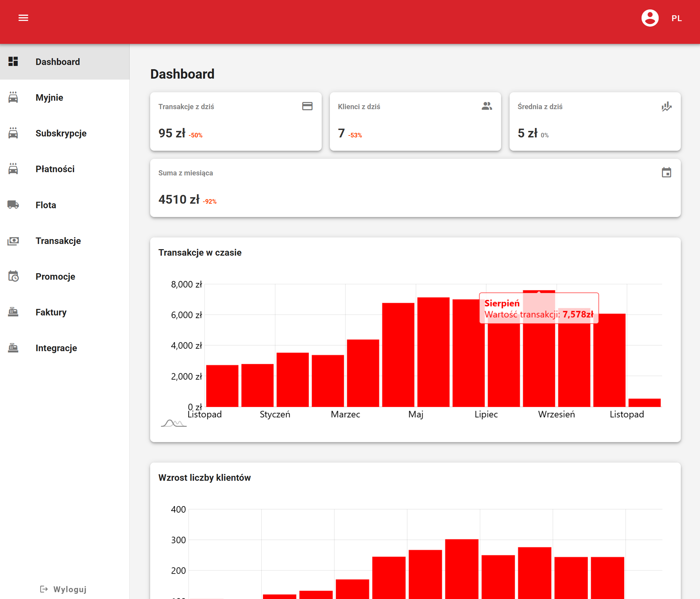700x599 pixels.
Task: Open the hamburger menu
Action: (23, 18)
